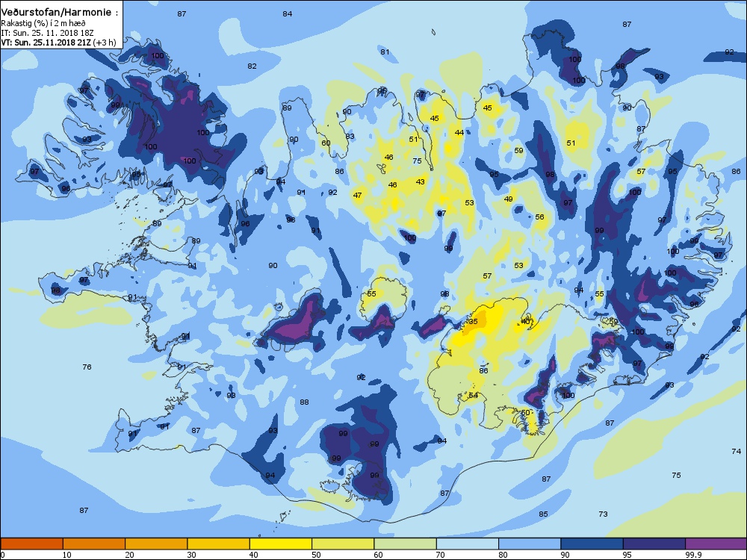Click the bright yellow 40–50 legend swatch
This screenshot has height=560, width=747.
(x=281, y=544)
